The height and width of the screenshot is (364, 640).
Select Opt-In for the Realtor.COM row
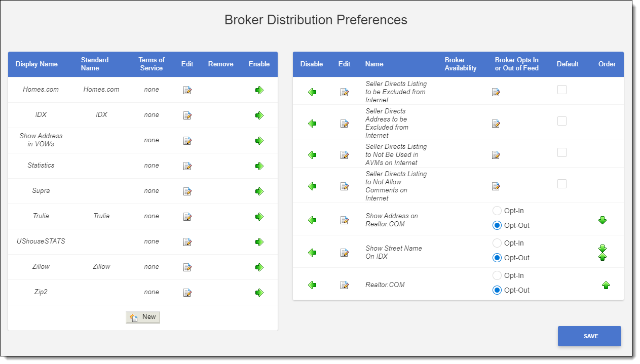click(497, 275)
